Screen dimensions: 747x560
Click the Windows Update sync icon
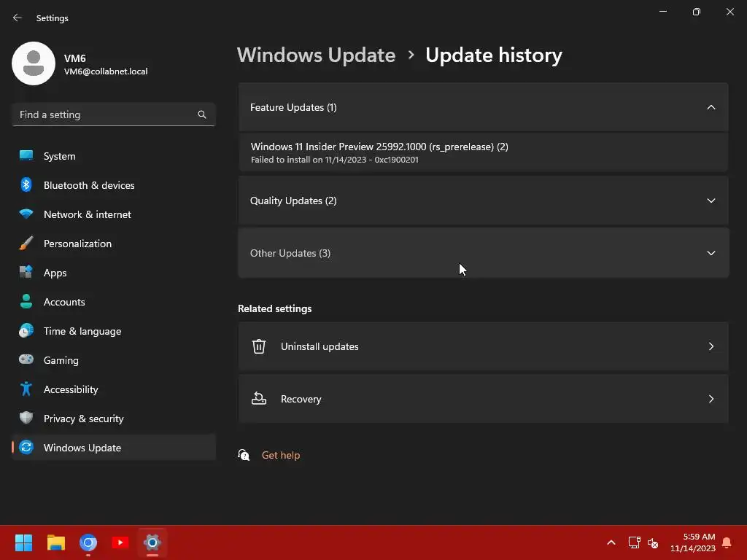[26, 447]
